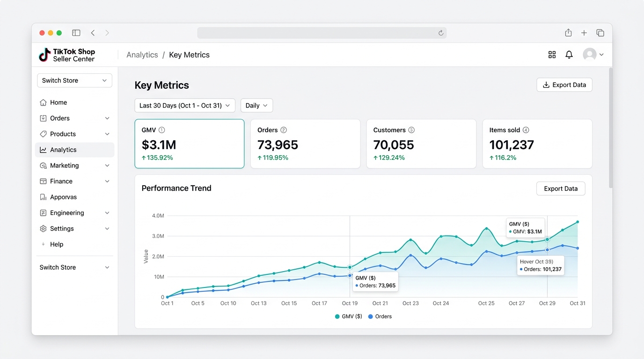The width and height of the screenshot is (644, 359).
Task: Select the Orders metric card
Action: pyautogui.click(x=305, y=144)
